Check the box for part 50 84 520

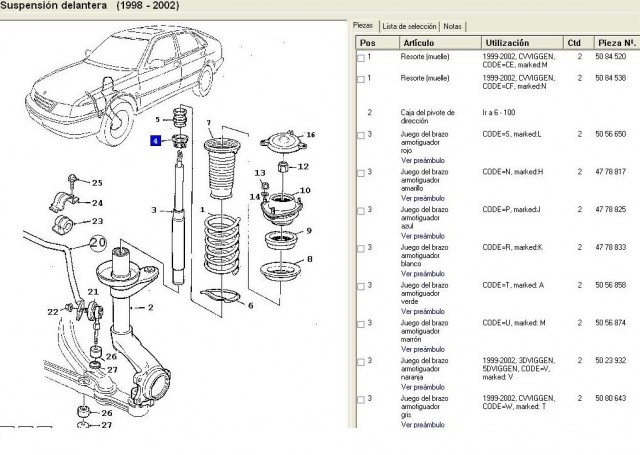click(361, 58)
